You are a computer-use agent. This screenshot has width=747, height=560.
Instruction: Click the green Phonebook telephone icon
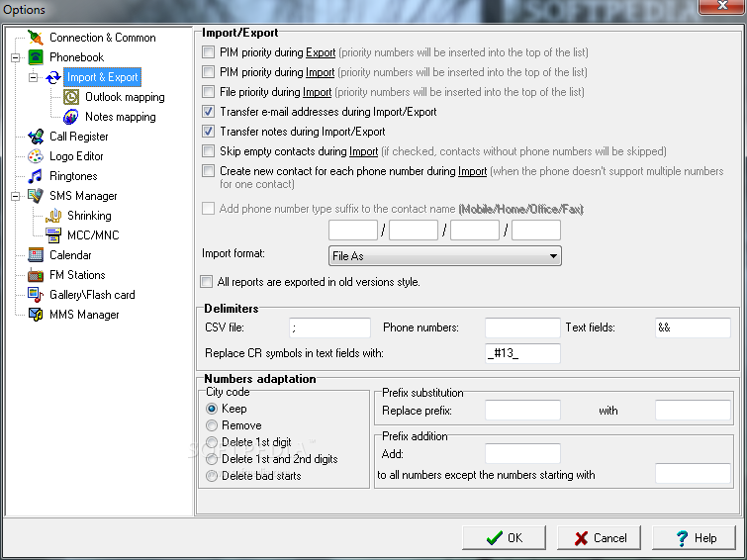tap(36, 57)
